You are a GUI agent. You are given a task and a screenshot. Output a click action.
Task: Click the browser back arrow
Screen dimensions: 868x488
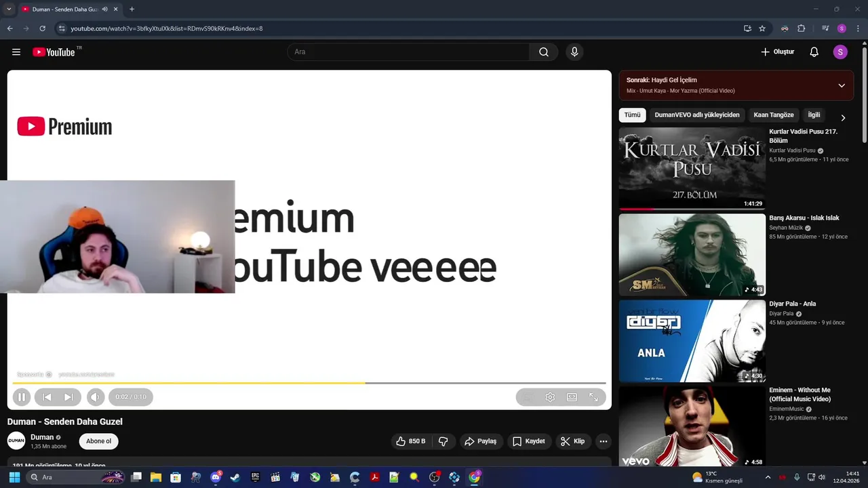pos(9,28)
